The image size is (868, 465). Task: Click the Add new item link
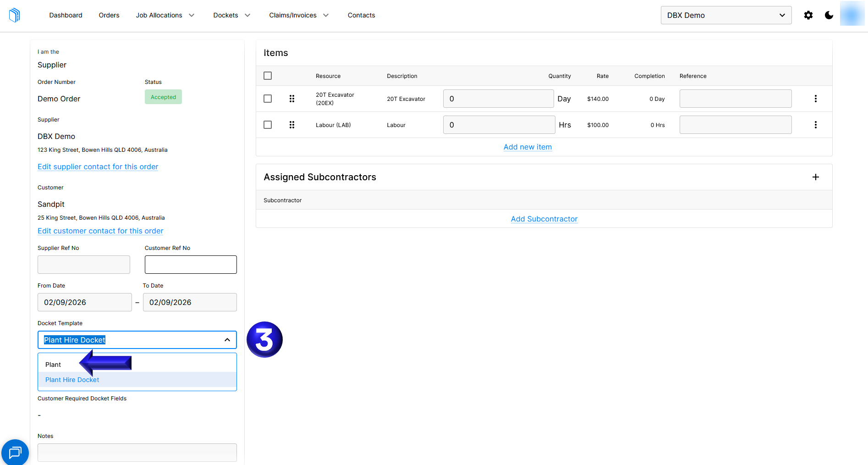[x=527, y=147]
